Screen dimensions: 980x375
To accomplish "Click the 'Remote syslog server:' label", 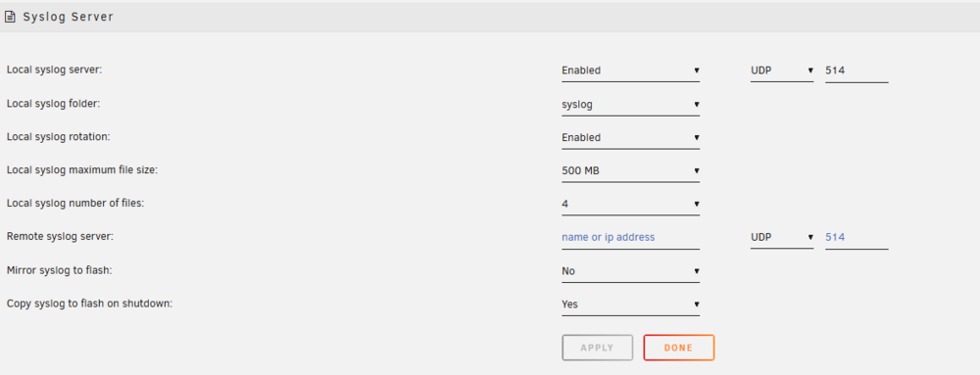I will point(60,237).
